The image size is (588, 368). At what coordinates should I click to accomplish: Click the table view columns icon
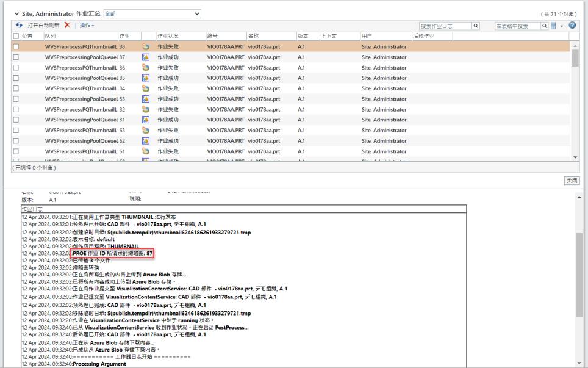(x=553, y=26)
